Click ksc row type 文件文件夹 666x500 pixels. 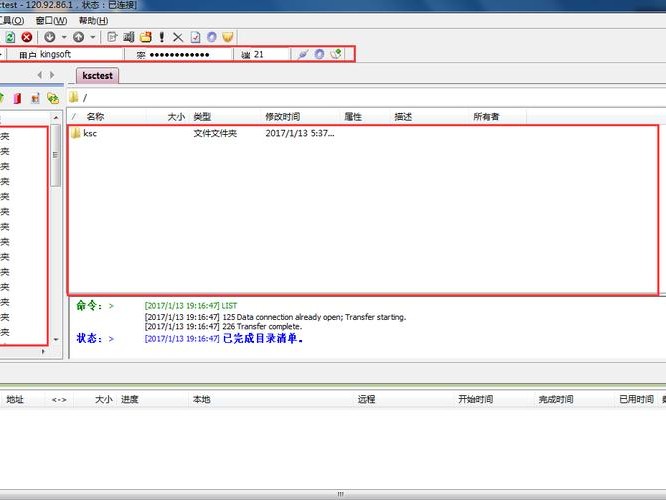point(215,133)
